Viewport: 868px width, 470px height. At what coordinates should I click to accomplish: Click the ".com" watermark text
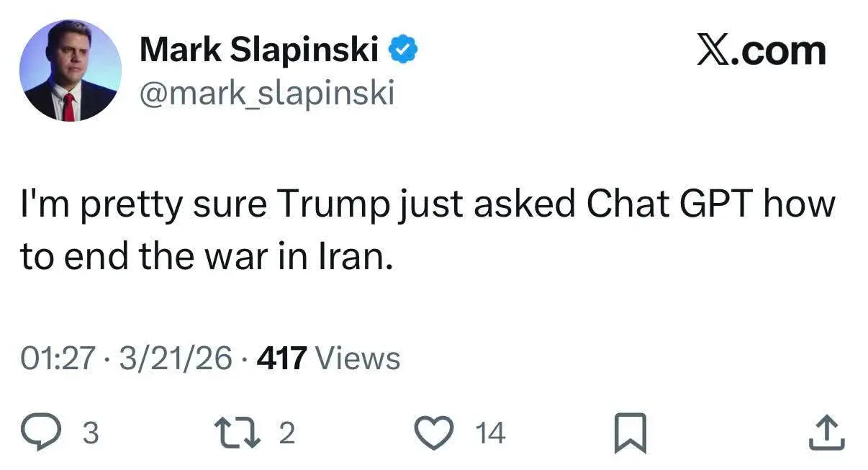pos(778,51)
